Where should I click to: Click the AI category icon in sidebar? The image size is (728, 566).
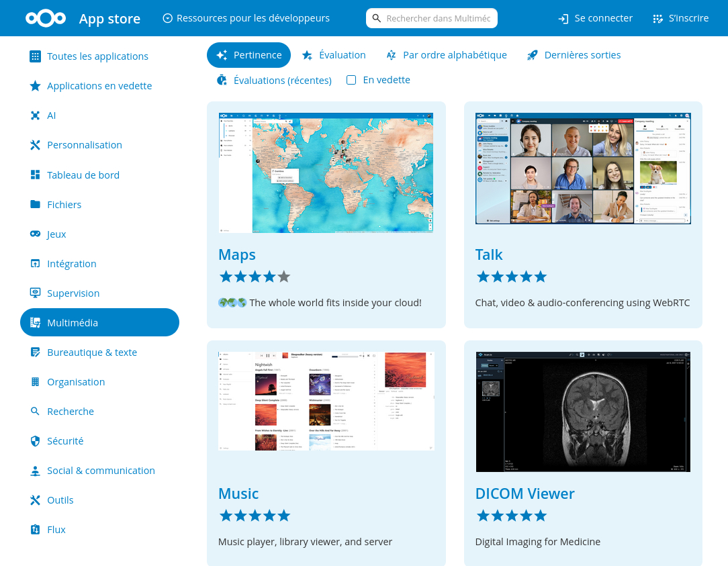pyautogui.click(x=36, y=115)
